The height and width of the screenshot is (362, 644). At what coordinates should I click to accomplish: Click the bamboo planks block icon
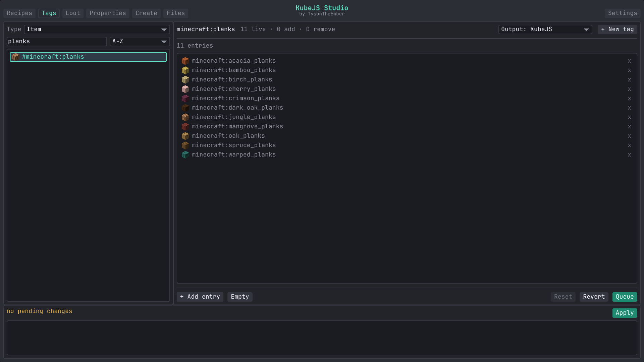pos(185,70)
